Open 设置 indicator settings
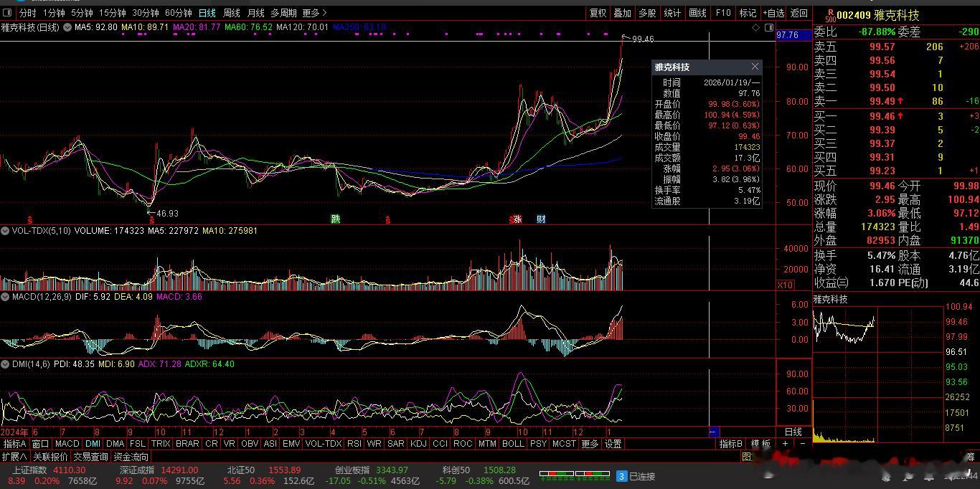 (613, 444)
